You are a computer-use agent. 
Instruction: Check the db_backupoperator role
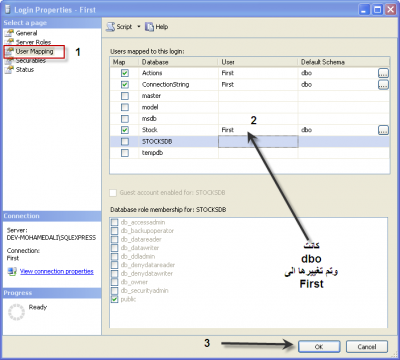point(114,231)
